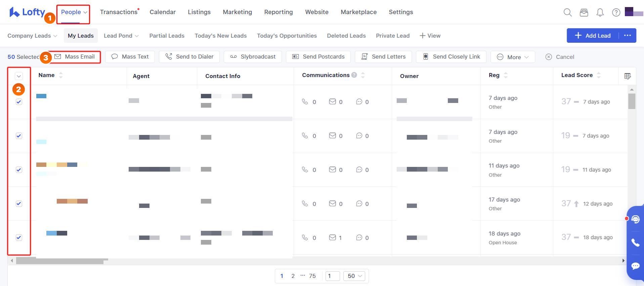Screen dimensions: 644x286
Task: Open the page size 50 dropdown
Action: [x=355, y=276]
